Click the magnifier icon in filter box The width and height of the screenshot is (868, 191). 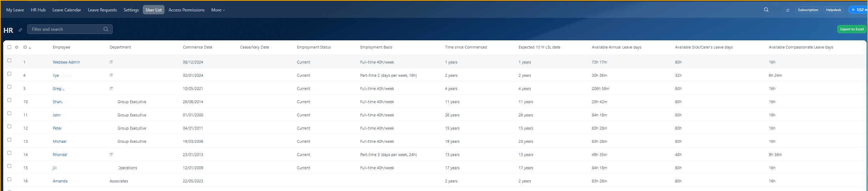106,29
